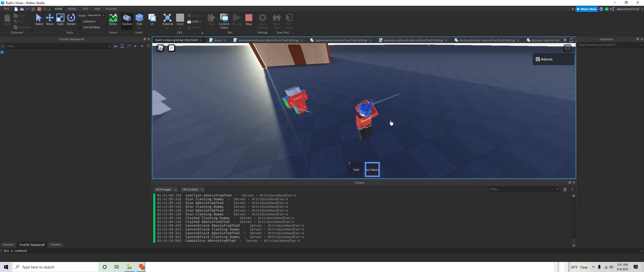Toggle match case in Find panel
The image size is (644, 272).
tap(115, 46)
